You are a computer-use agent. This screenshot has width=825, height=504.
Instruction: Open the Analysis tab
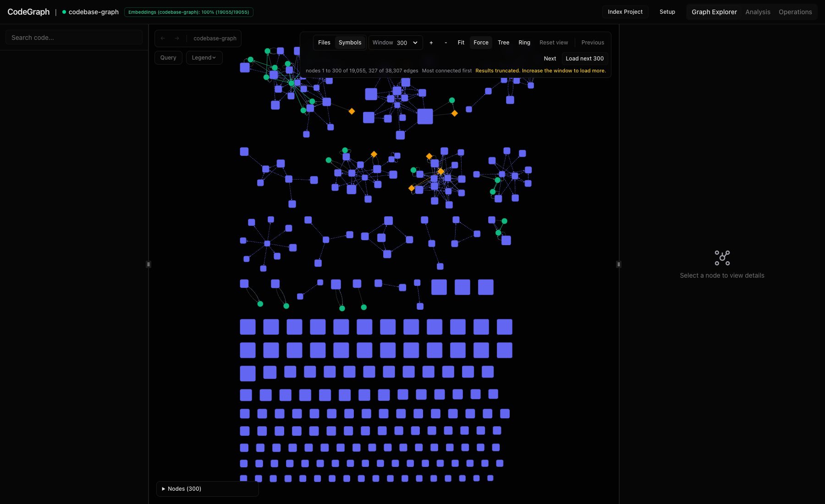[x=758, y=12]
